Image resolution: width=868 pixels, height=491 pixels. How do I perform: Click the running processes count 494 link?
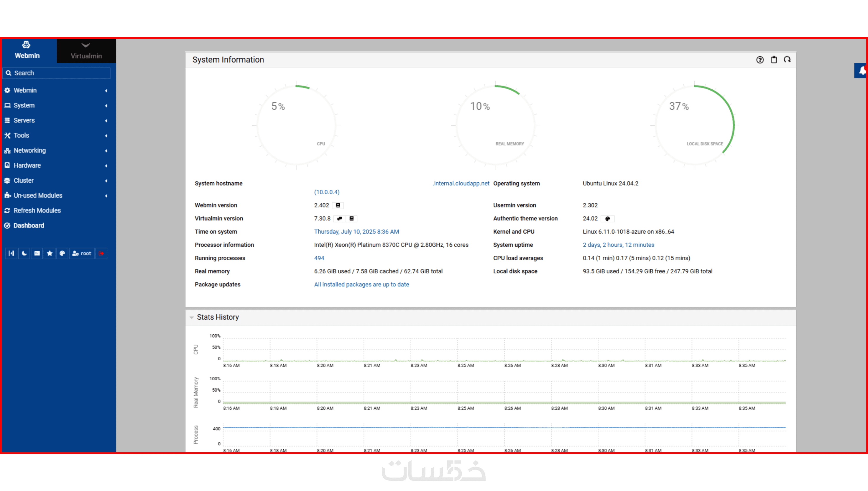[319, 258]
